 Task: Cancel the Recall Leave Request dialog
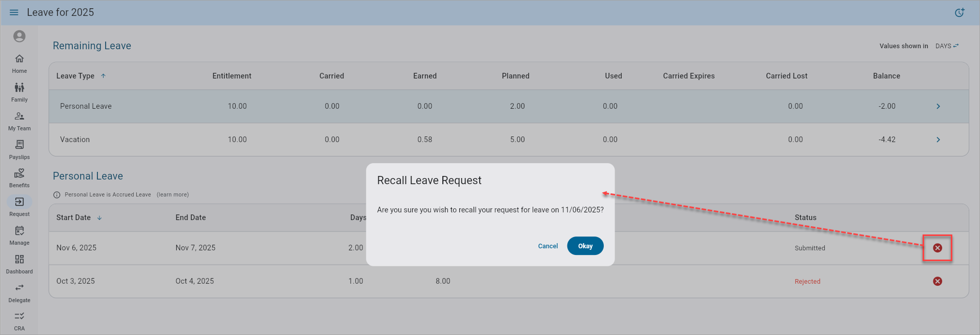coord(548,246)
